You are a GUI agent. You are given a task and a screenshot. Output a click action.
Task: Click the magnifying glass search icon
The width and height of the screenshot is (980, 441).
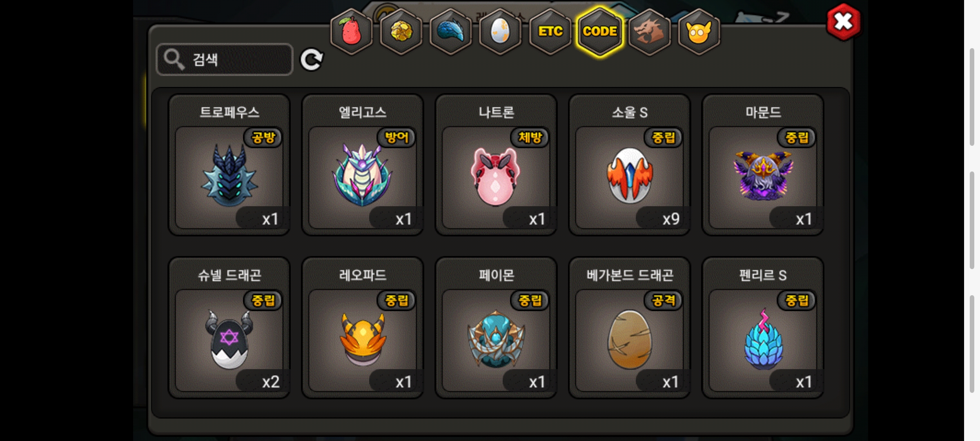(174, 60)
